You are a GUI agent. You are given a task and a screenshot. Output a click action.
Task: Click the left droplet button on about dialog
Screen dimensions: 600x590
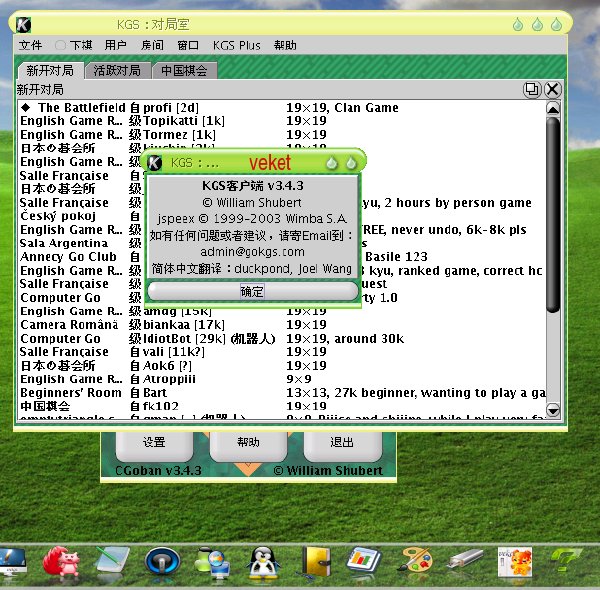click(x=332, y=163)
